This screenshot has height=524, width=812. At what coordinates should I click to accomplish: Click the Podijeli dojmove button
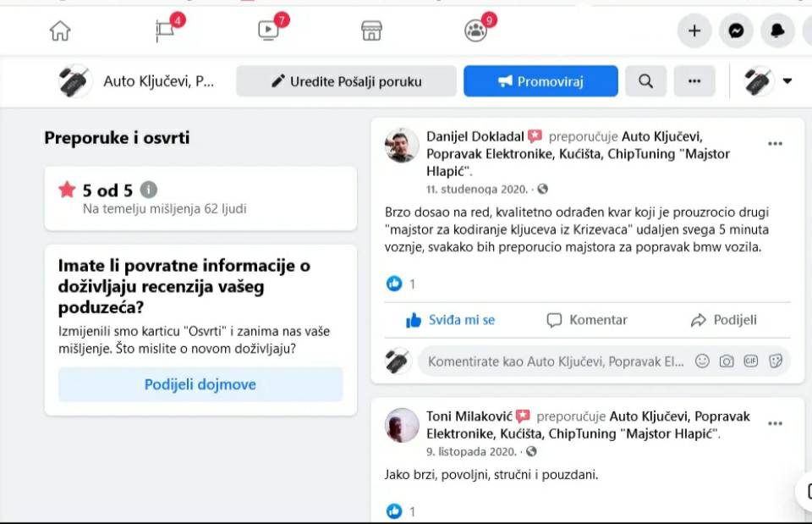pyautogui.click(x=200, y=384)
